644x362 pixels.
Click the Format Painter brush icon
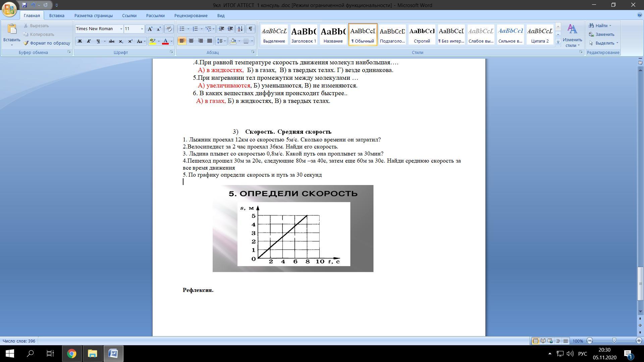26,43
